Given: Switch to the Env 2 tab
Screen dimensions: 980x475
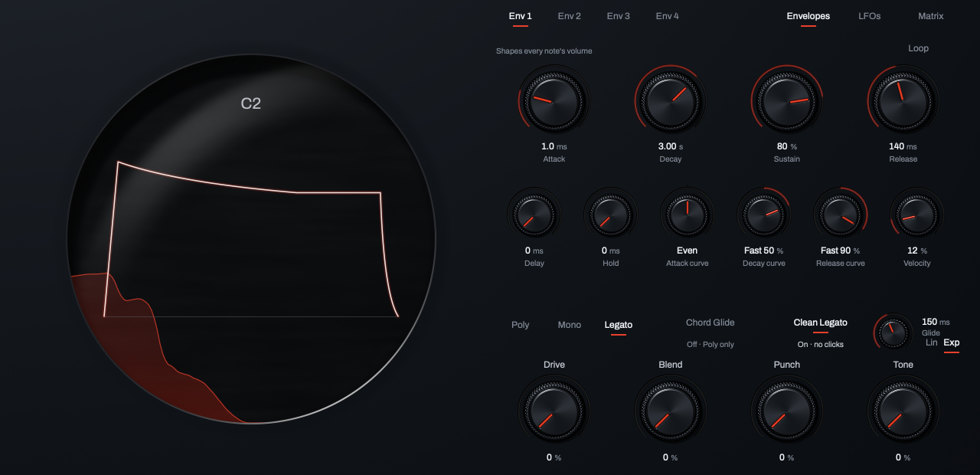Looking at the screenshot, I should tap(570, 16).
